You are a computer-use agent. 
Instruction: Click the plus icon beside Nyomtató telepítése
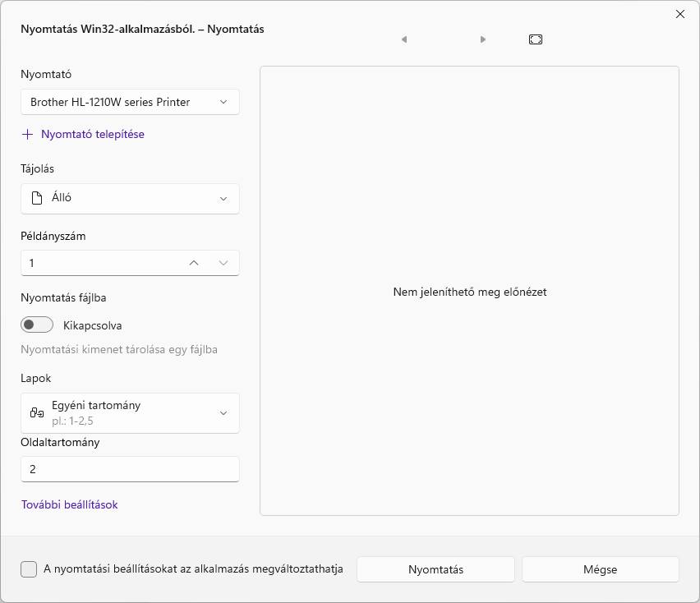pyautogui.click(x=29, y=134)
